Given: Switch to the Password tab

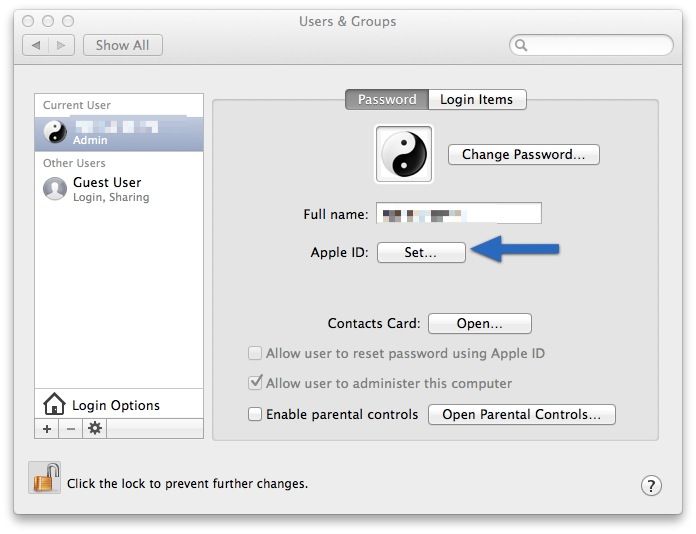Looking at the screenshot, I should (x=387, y=99).
